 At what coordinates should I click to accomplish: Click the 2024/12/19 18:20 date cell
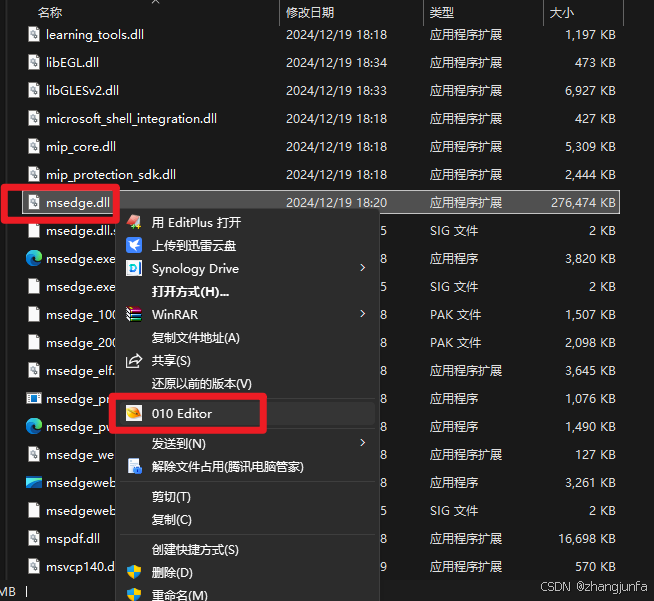(336, 203)
